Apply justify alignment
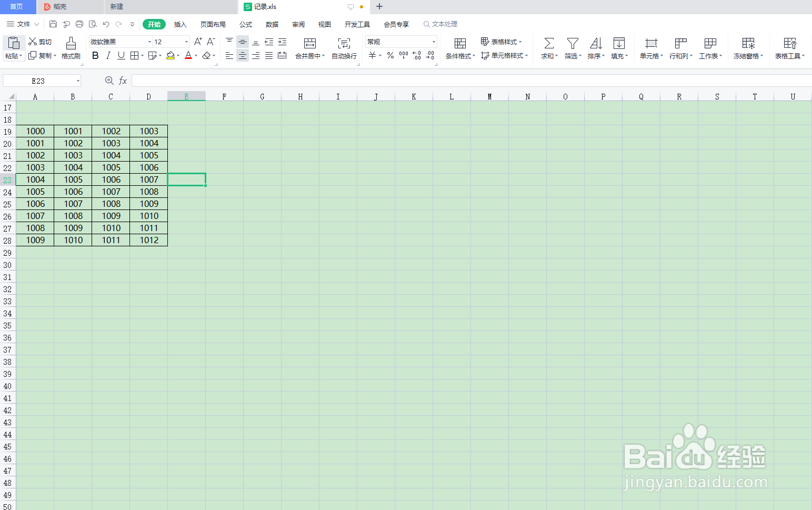Image resolution: width=812 pixels, height=510 pixels. pyautogui.click(x=269, y=55)
